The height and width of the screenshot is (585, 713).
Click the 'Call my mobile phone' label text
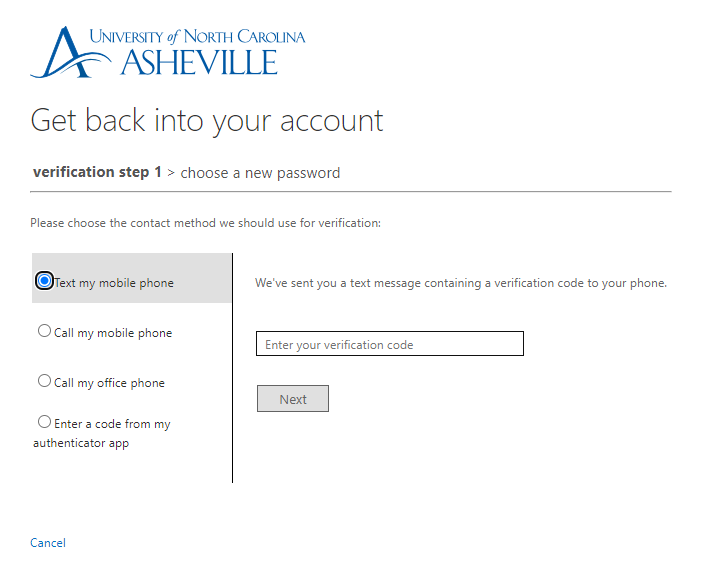tap(113, 333)
